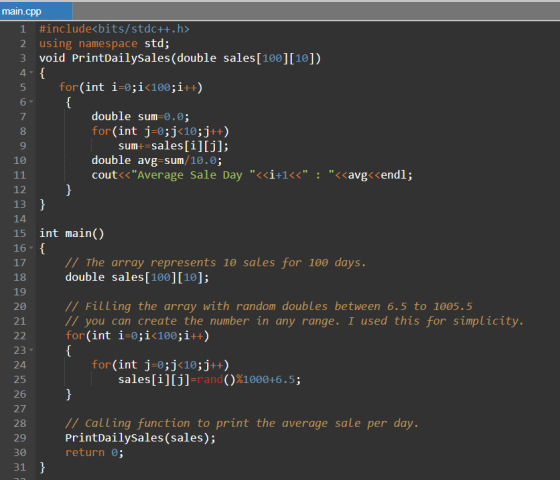
Task: Click the closing brace on line 13
Action: (x=42, y=205)
